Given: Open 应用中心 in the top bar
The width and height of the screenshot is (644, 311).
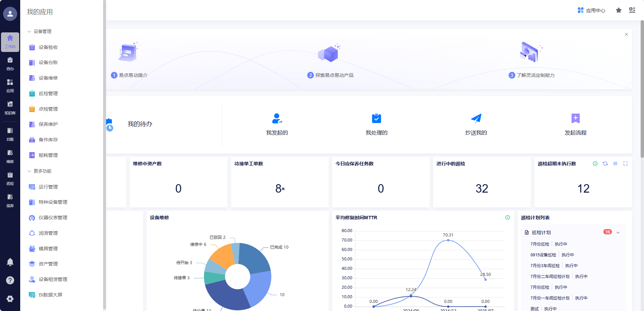Looking at the screenshot, I should (x=591, y=10).
